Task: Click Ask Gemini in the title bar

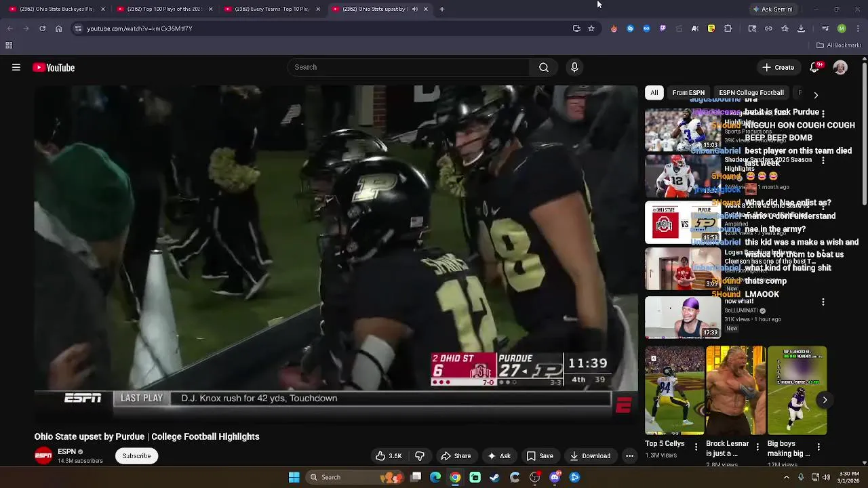Action: 772,9
